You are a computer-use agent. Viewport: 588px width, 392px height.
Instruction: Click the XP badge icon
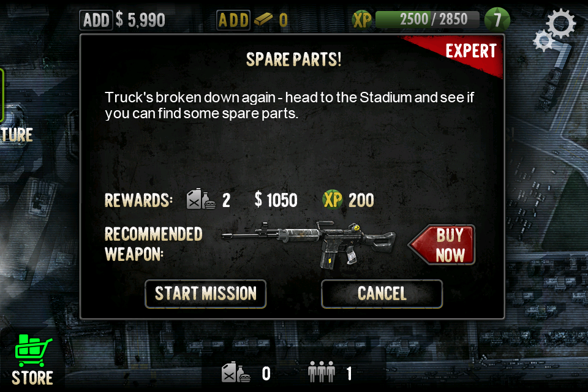tap(362, 20)
